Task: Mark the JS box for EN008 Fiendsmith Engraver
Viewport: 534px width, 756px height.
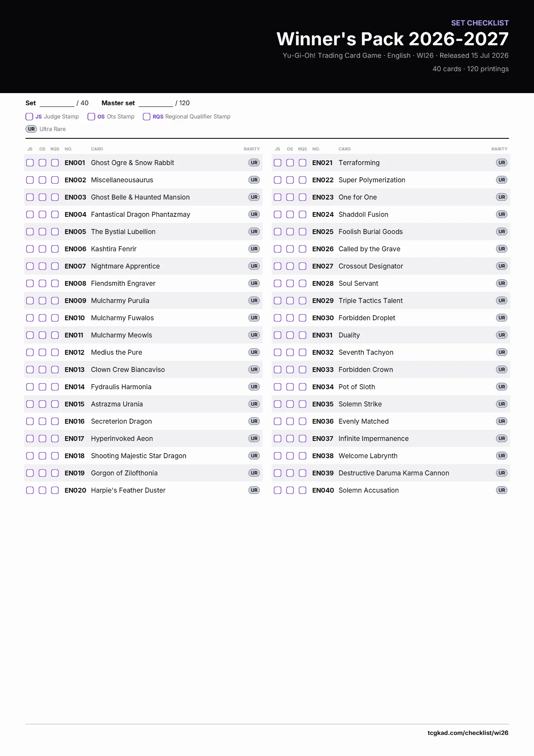Action: coord(30,283)
